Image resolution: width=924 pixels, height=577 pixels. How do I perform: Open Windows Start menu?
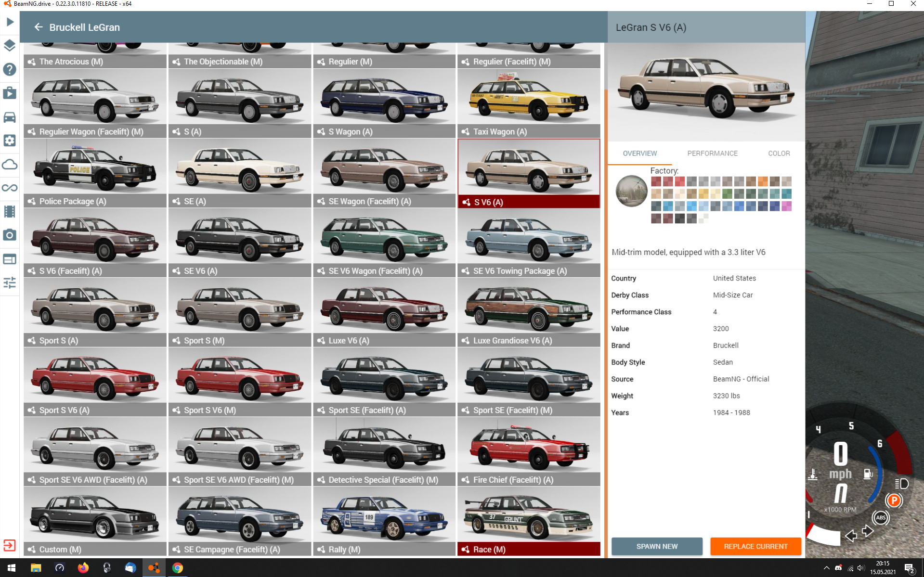[12, 568]
